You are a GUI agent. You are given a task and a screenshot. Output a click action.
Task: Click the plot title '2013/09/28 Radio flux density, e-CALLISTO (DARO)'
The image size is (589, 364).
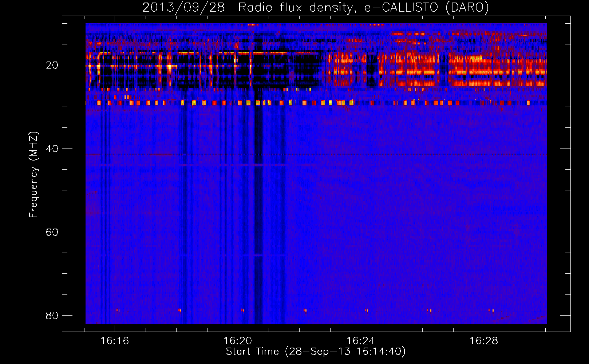(x=315, y=8)
